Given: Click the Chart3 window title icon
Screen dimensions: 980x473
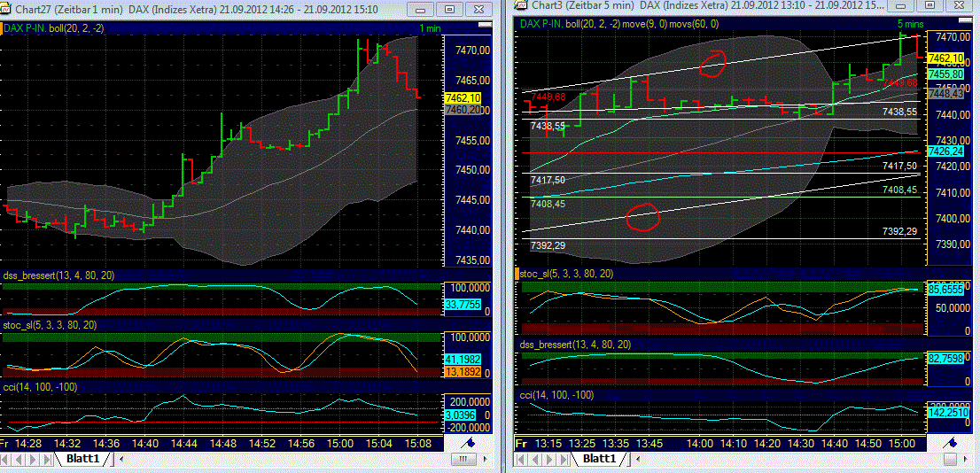Looking at the screenshot, I should [520, 5].
